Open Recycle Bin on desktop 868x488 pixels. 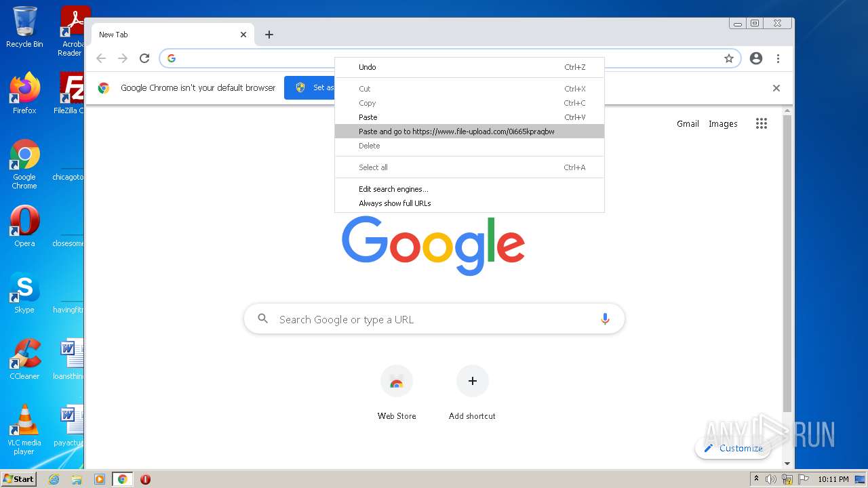[x=24, y=27]
